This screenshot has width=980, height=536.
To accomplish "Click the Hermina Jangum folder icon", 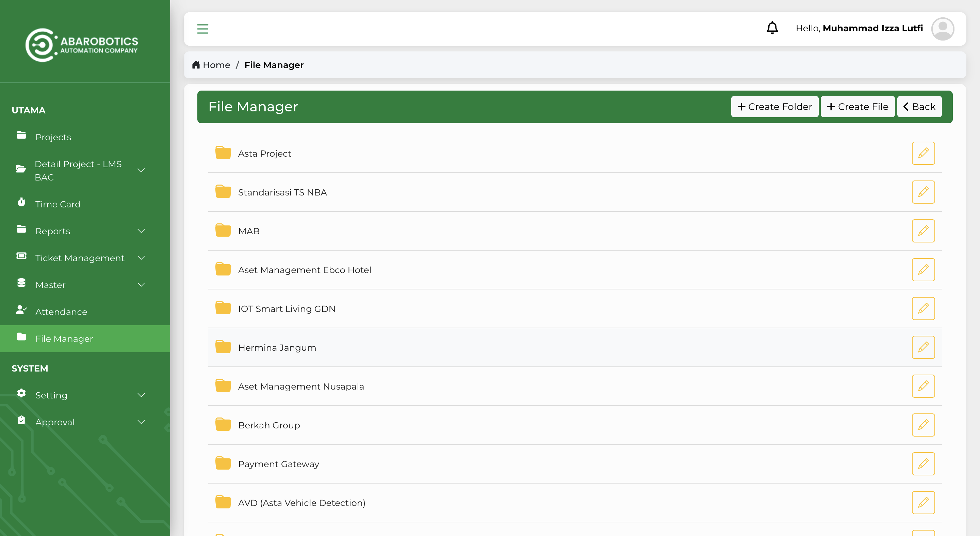I will pyautogui.click(x=223, y=347).
